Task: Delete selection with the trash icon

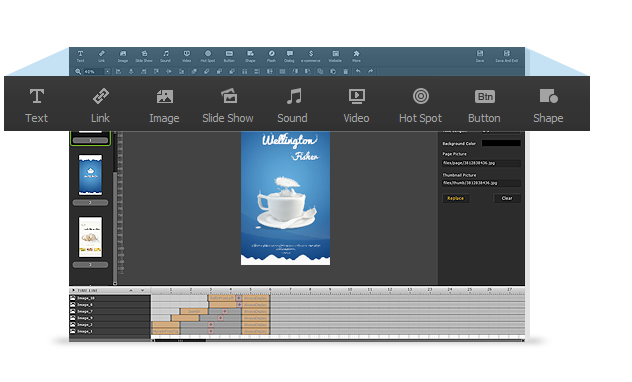Action: point(345,71)
